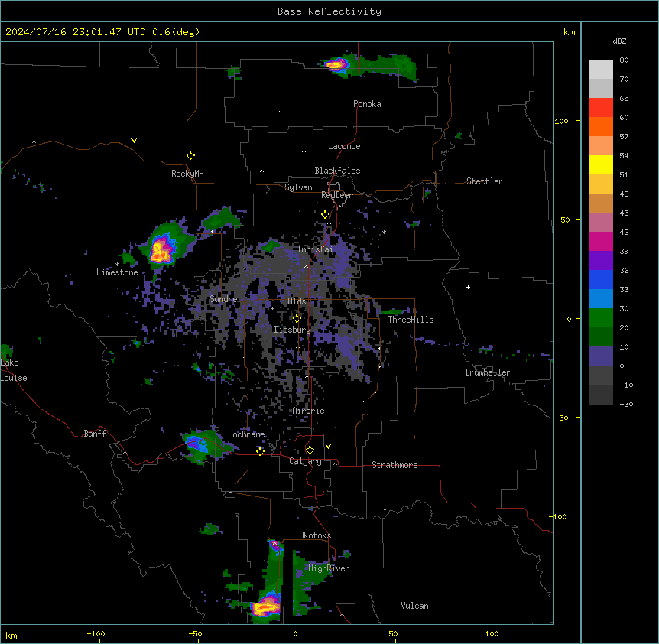Click the intense storm cell northeast of Limestone
Image resolution: width=659 pixels, height=644 pixels.
tap(162, 250)
